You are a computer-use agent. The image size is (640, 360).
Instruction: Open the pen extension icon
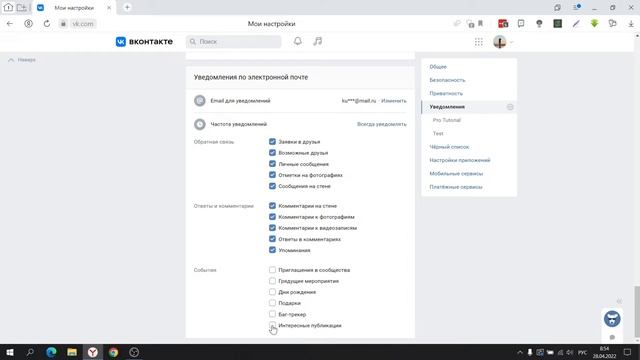[x=576, y=24]
